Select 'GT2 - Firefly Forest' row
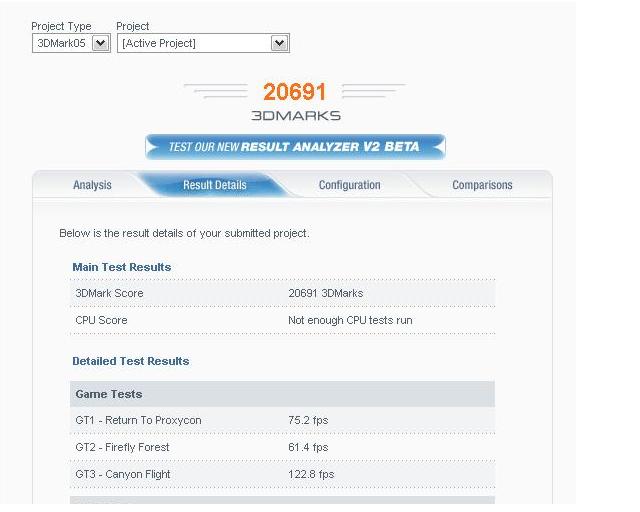Viewport: 640px width, 512px height. click(282, 447)
